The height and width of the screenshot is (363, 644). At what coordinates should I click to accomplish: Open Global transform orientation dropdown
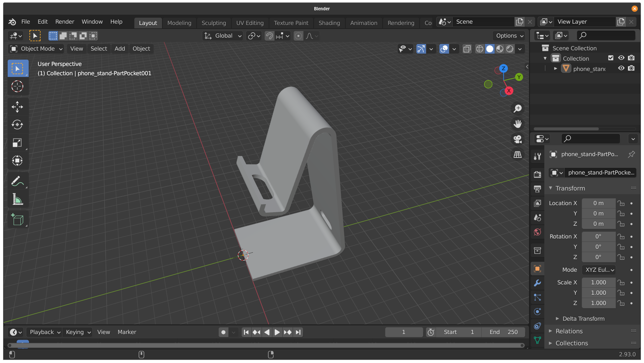[223, 36]
